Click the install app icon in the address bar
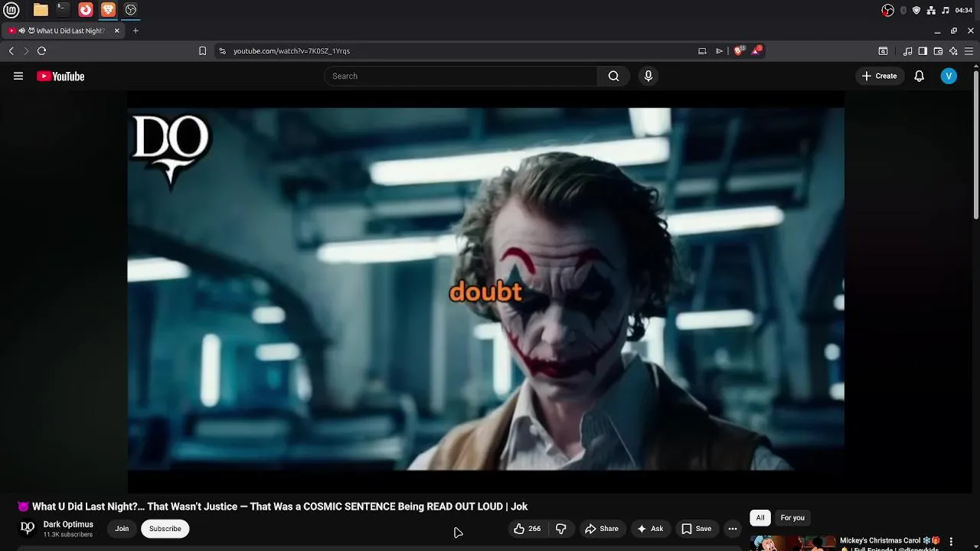 coord(702,51)
